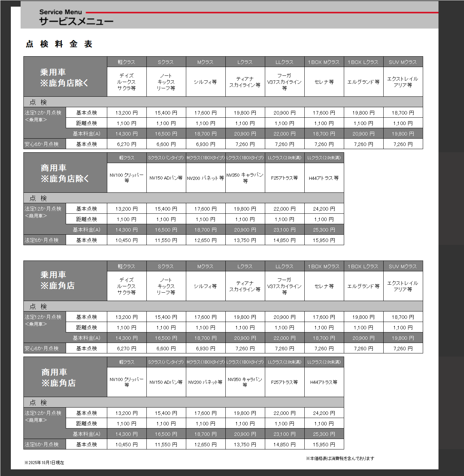The image size is (464, 476).
Task: Click the 乗用車 ※鹿角店除く table header
Action: pos(64,78)
